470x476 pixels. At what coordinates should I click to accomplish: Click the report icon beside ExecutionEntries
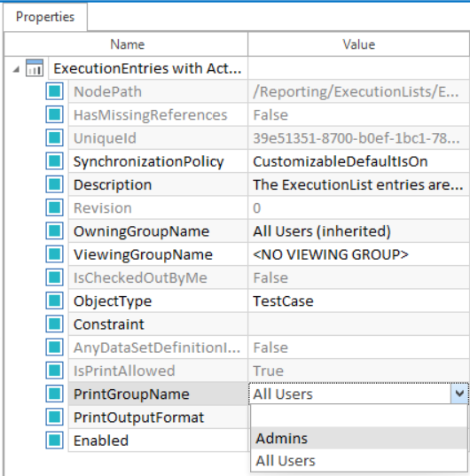coord(34,67)
